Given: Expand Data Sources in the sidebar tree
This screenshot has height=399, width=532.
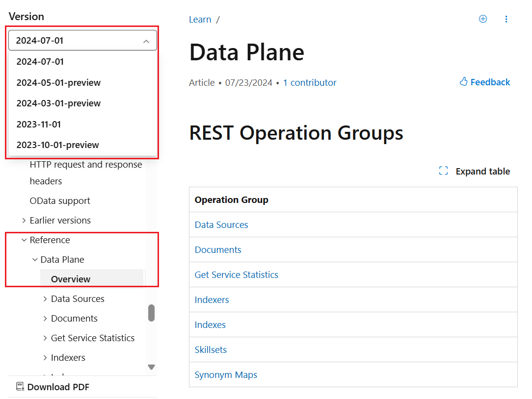Looking at the screenshot, I should (45, 299).
